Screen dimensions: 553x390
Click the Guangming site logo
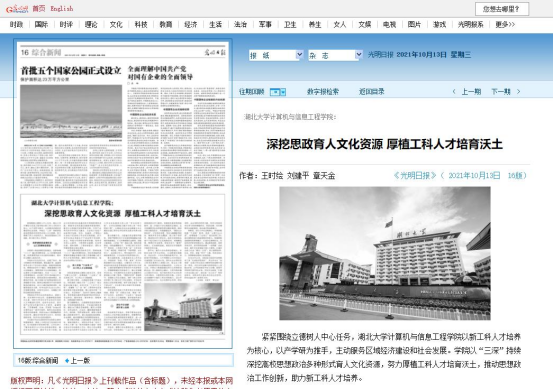[x=17, y=8]
